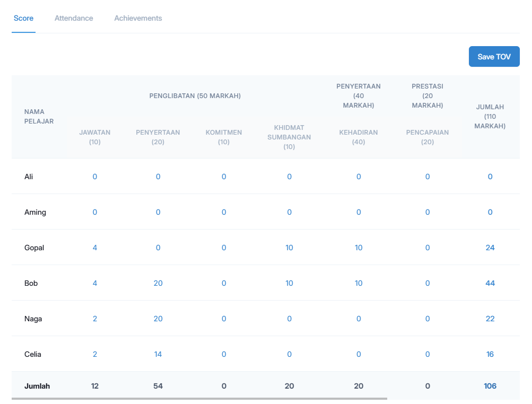The height and width of the screenshot is (404, 532).
Task: Select Gopal's KEHADIRAN score of 10
Action: [359, 248]
